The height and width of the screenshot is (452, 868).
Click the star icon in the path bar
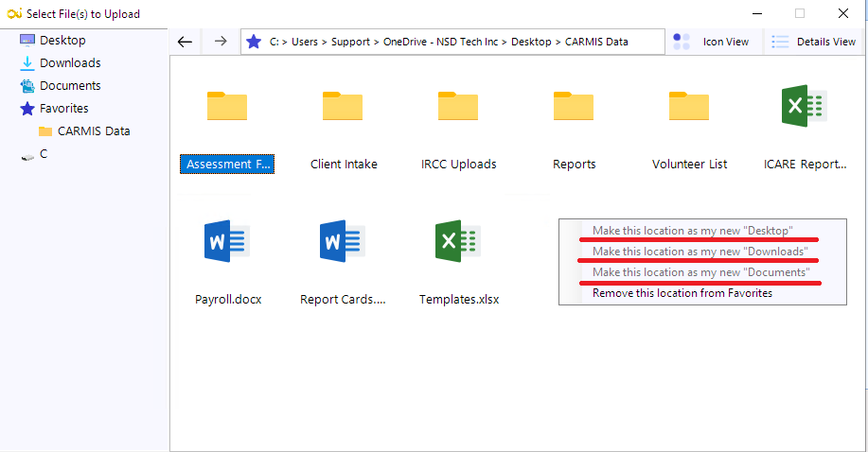click(254, 42)
